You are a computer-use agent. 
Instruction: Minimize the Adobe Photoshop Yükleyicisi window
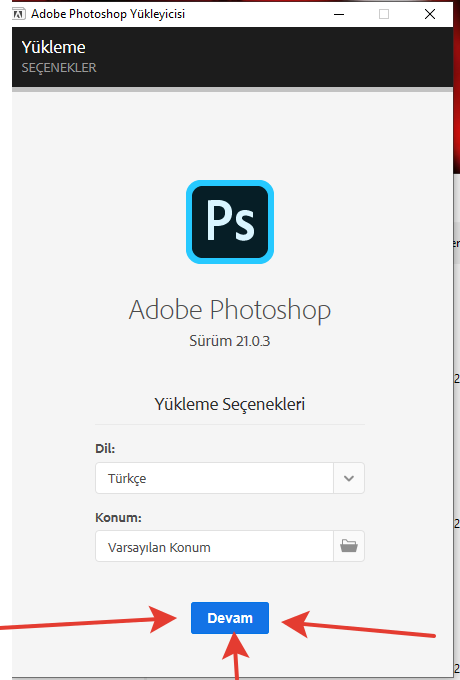(339, 14)
